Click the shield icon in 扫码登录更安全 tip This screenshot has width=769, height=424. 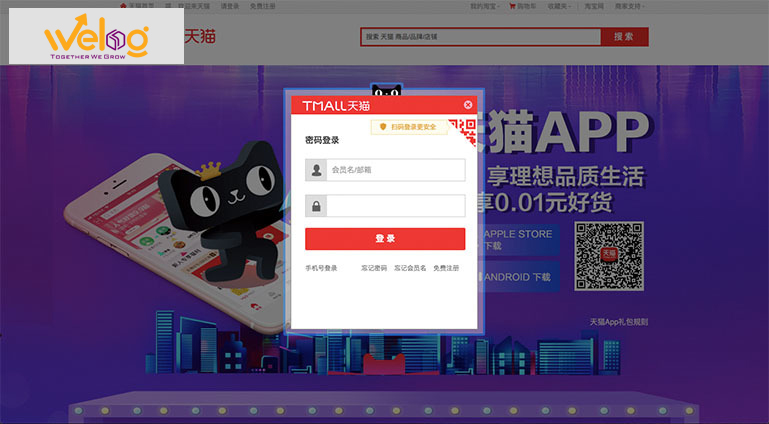tap(383, 126)
